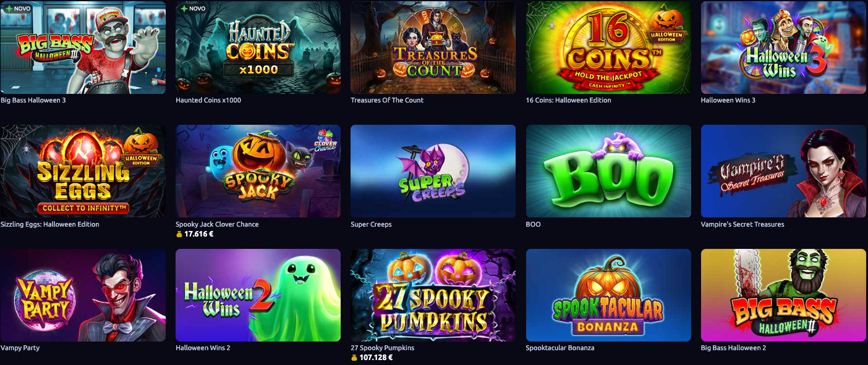The image size is (868, 365).
Task: Open the 27 Spooky Pumpkins thumbnail
Action: (433, 295)
